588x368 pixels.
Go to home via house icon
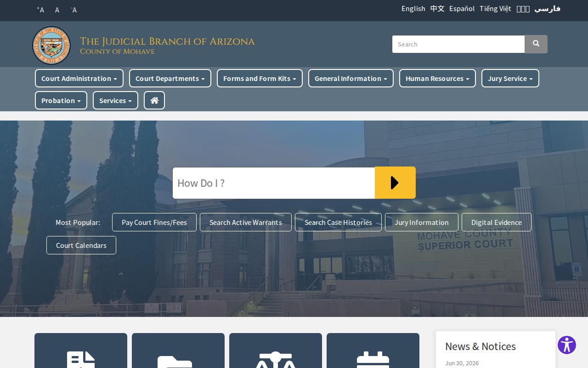(x=154, y=100)
